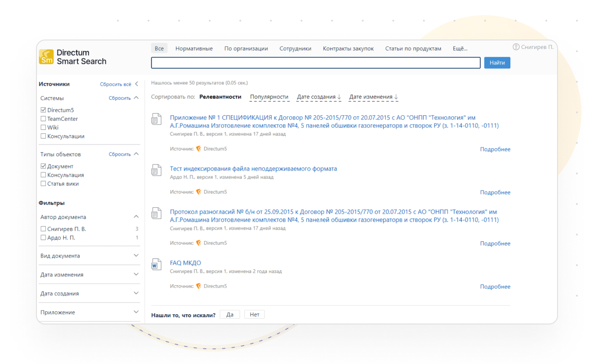The width and height of the screenshot is (594, 364).
Task: Click the user profile icon beside Снигирев П.
Action: pos(516,47)
